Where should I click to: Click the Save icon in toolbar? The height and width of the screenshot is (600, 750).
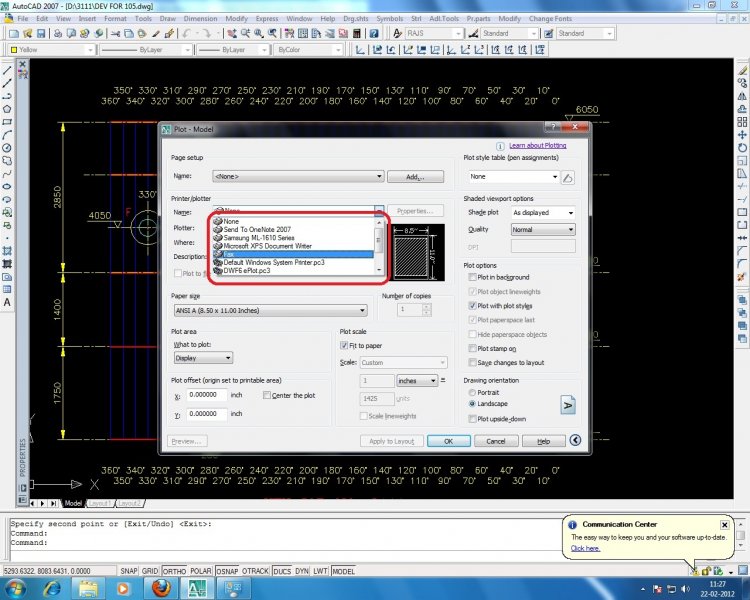tap(41, 33)
